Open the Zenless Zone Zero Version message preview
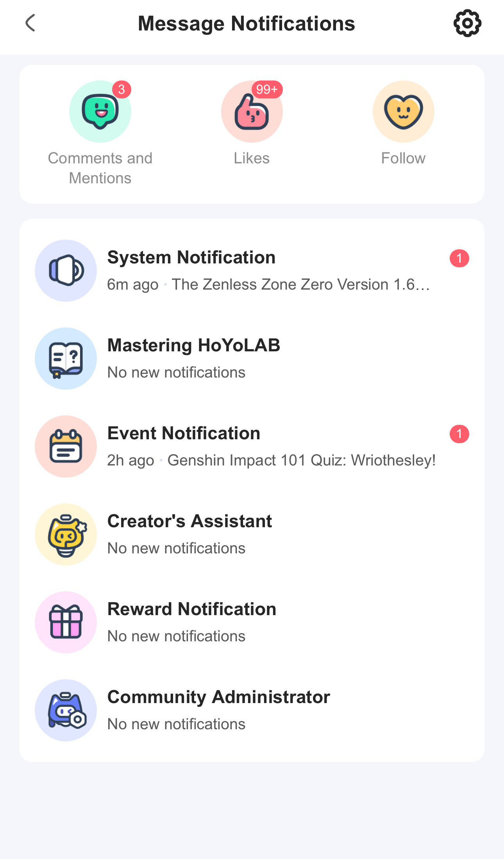Screen dimensions: 504x859 [300, 285]
